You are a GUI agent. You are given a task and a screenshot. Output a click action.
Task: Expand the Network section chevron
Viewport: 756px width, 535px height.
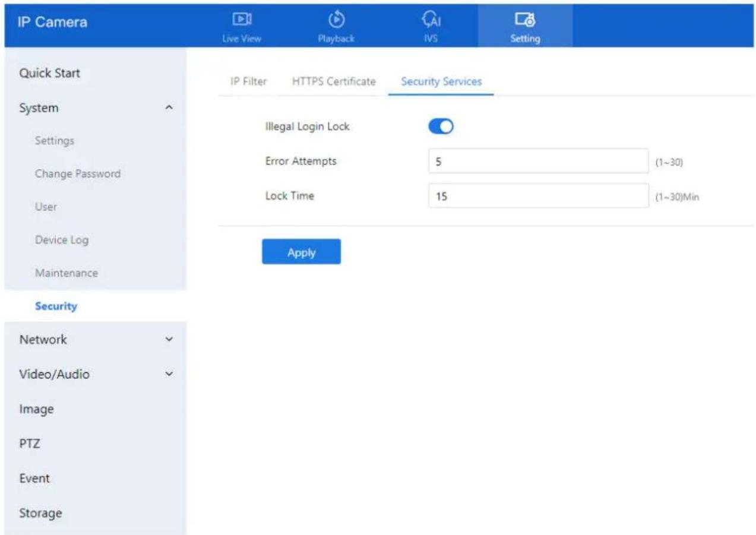click(x=169, y=340)
